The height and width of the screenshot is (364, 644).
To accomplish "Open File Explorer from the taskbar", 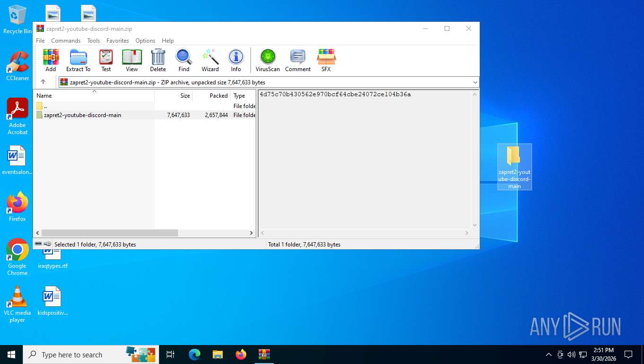I will point(218,355).
